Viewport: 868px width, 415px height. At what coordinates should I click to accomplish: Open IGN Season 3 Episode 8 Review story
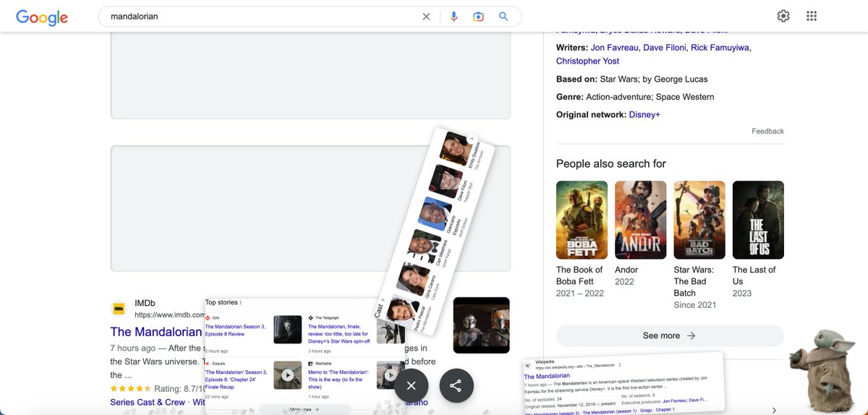click(235, 330)
